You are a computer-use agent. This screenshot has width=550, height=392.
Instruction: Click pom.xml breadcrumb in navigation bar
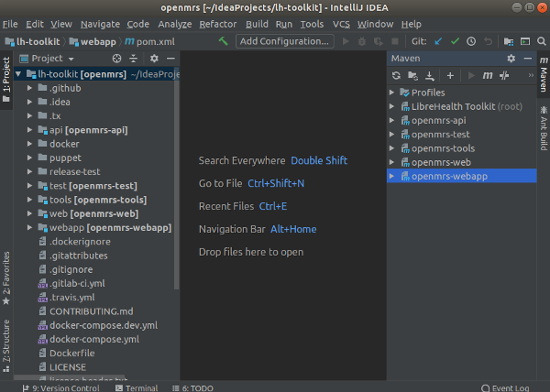tap(149, 42)
